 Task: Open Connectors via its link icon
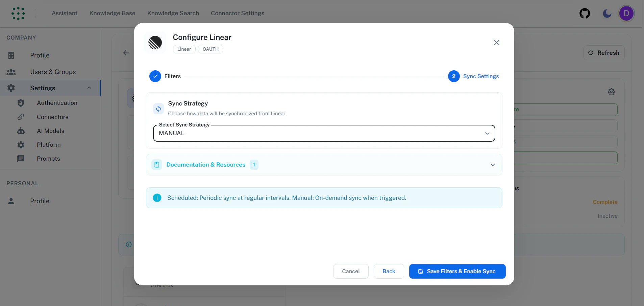(x=21, y=117)
